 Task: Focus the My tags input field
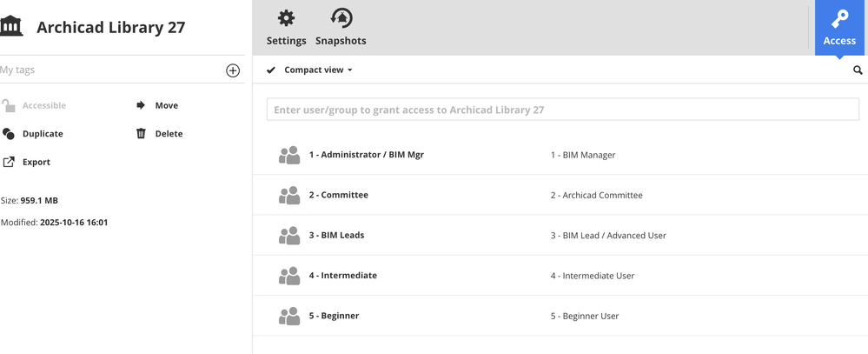coord(110,70)
